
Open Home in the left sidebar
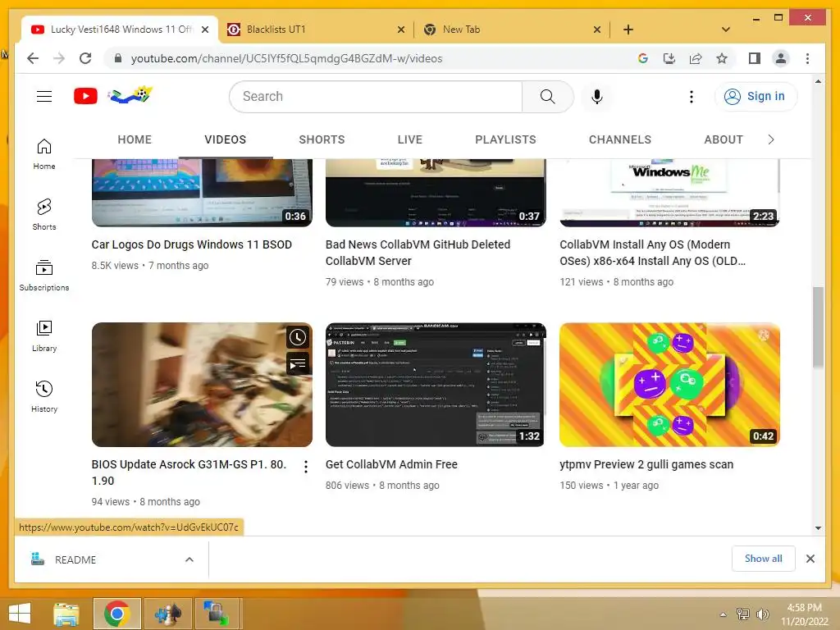[x=44, y=153]
